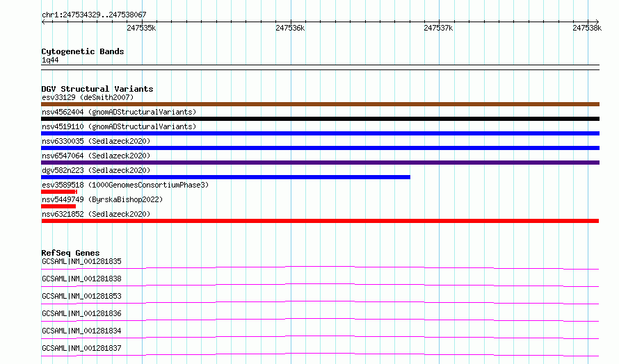The width and height of the screenshot is (619, 364).
Task: Click the blue nsv4519110 variant bar
Action: pos(320,133)
